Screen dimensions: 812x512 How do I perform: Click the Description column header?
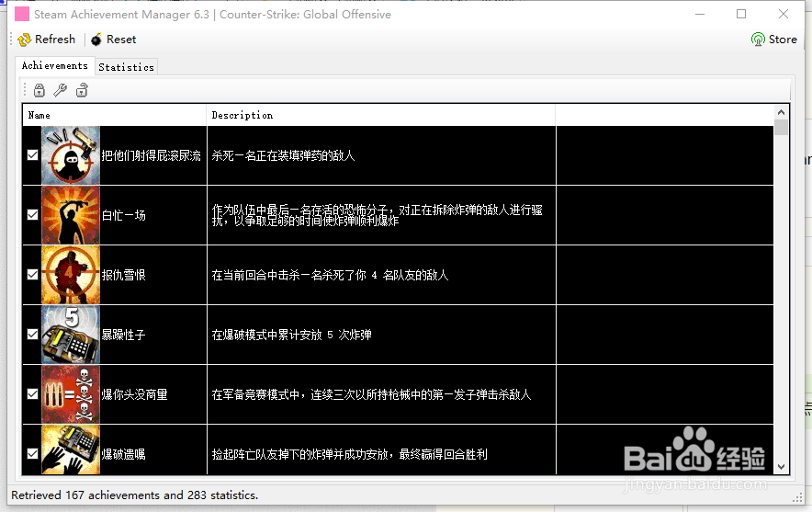(x=381, y=115)
